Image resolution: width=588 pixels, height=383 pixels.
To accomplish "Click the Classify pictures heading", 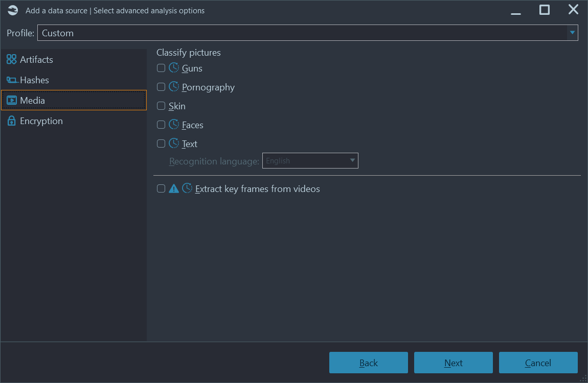I will tap(189, 53).
